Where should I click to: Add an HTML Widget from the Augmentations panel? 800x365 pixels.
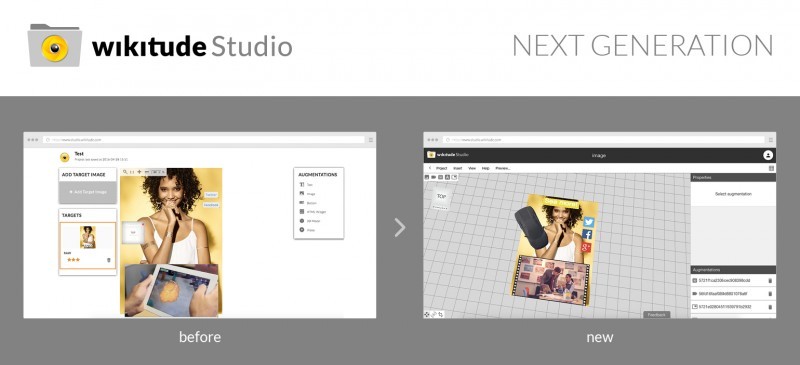pyautogui.click(x=313, y=211)
